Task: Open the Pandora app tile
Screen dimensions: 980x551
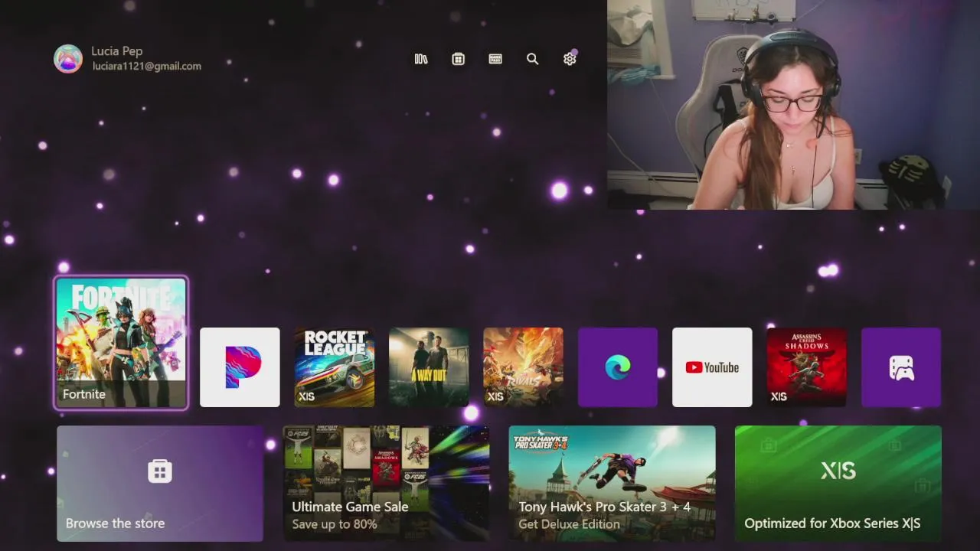Action: pos(240,367)
